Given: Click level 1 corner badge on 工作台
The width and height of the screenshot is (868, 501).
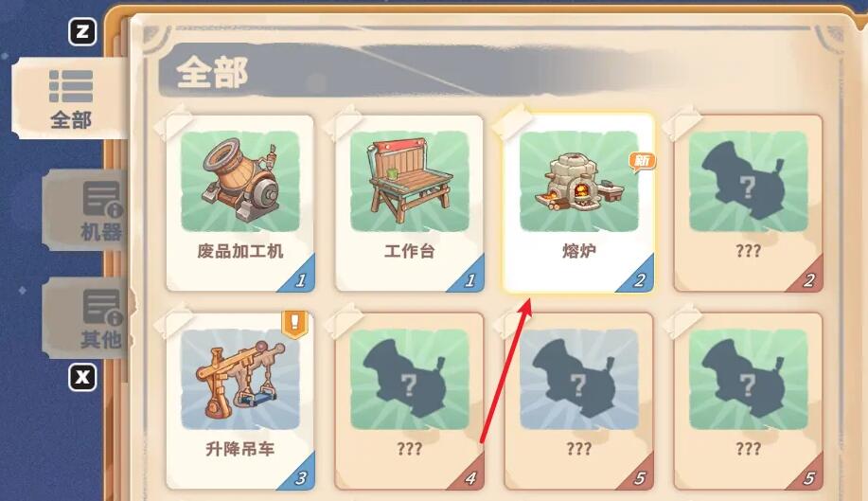Looking at the screenshot, I should (x=469, y=278).
